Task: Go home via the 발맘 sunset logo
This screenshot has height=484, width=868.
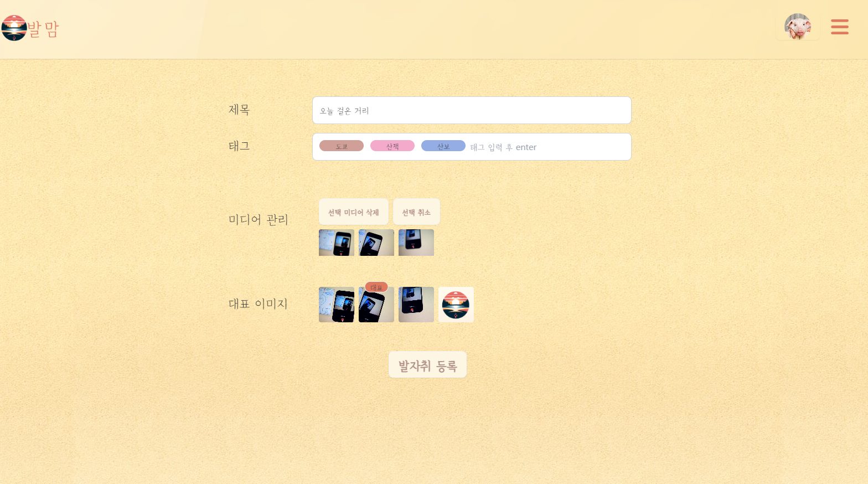Action: (14, 28)
